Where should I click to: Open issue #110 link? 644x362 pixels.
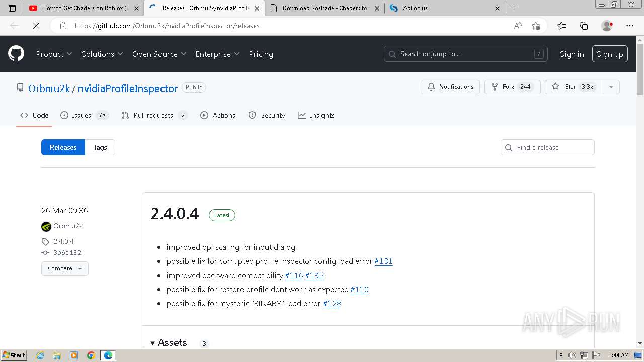(359, 289)
